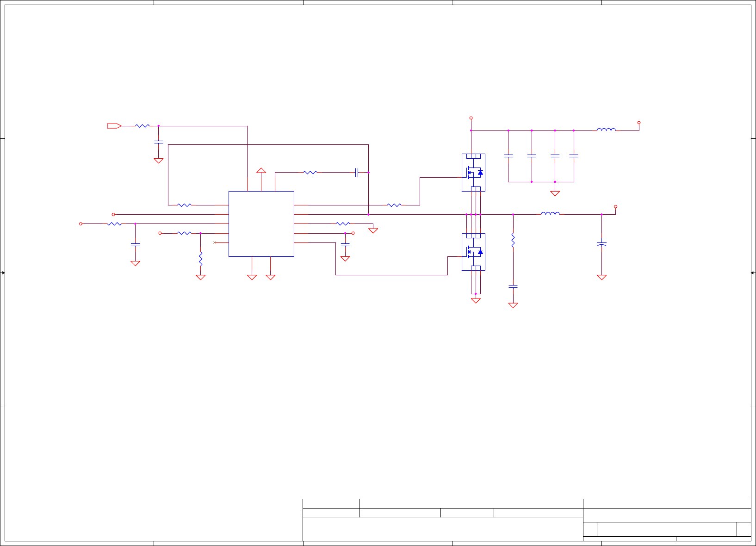Select the right ground symbol under the IC
The width and height of the screenshot is (756, 546).
click(x=271, y=277)
